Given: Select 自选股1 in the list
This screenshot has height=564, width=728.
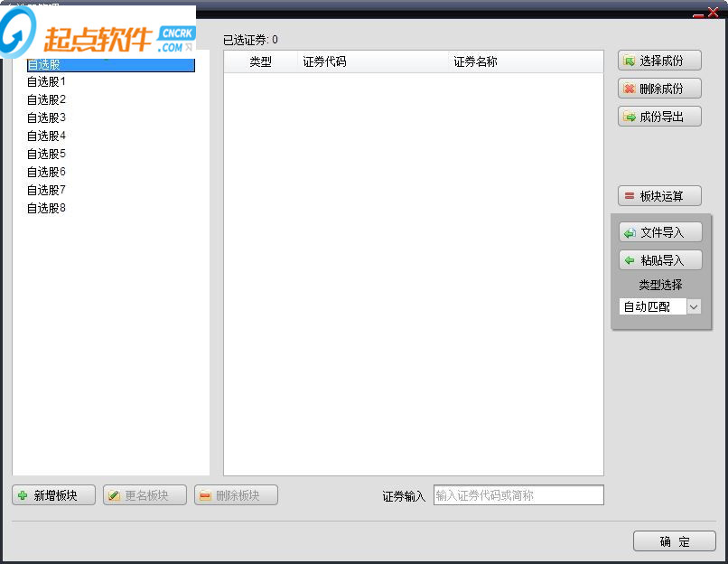Looking at the screenshot, I should click(x=46, y=81).
